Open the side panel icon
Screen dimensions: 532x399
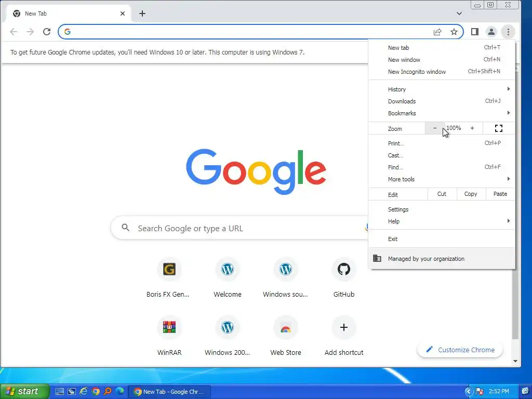(x=475, y=32)
